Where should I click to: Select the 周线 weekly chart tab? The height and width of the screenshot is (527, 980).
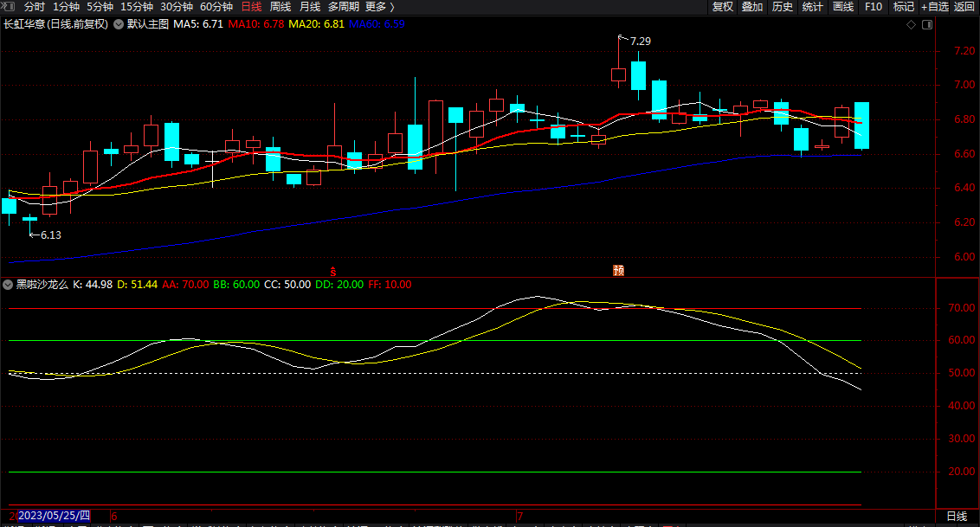click(x=280, y=6)
